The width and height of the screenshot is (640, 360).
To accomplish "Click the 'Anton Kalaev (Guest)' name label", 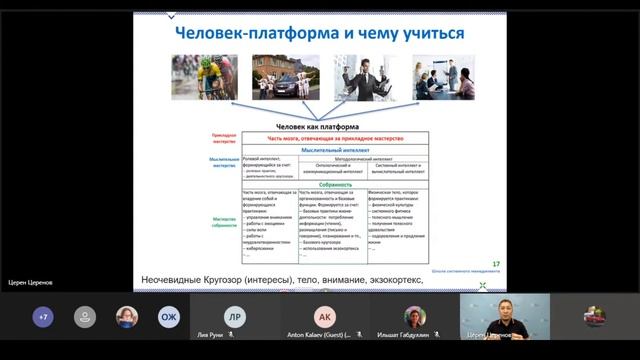I will (319, 335).
